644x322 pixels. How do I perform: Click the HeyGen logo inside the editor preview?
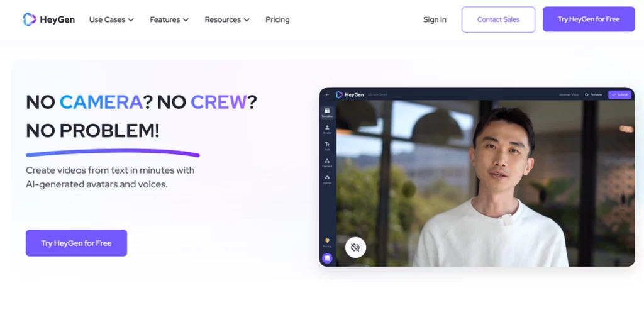pos(350,94)
